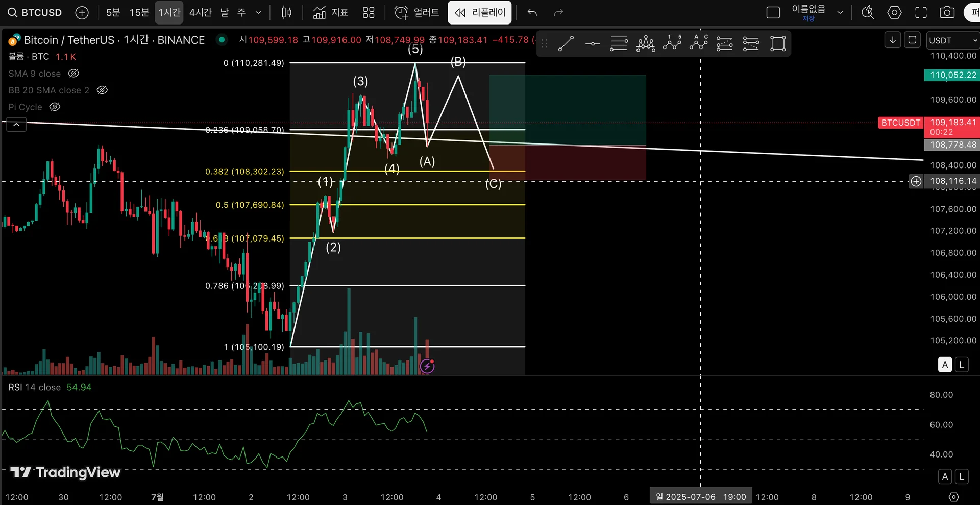Switch to 4시간 timeframe
The height and width of the screenshot is (505, 980).
[x=201, y=12]
